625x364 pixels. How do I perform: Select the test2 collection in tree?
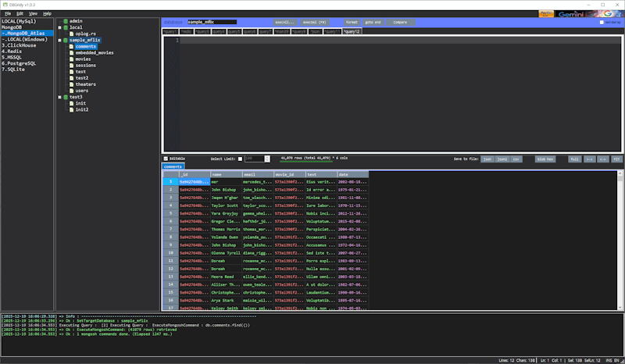[82, 78]
